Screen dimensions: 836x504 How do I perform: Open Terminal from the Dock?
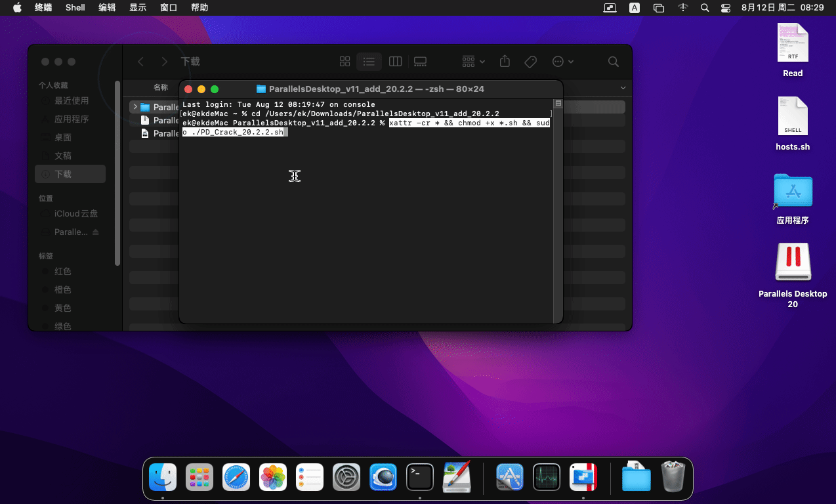(x=420, y=477)
